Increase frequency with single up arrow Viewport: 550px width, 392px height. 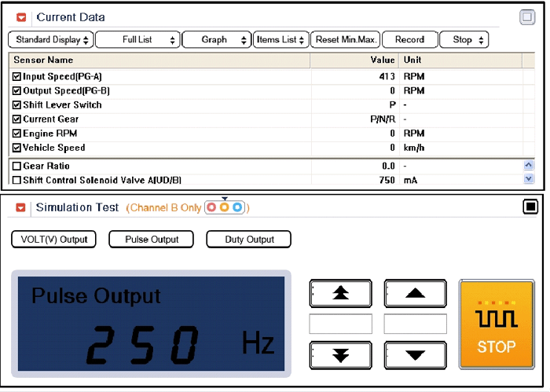[416, 293]
